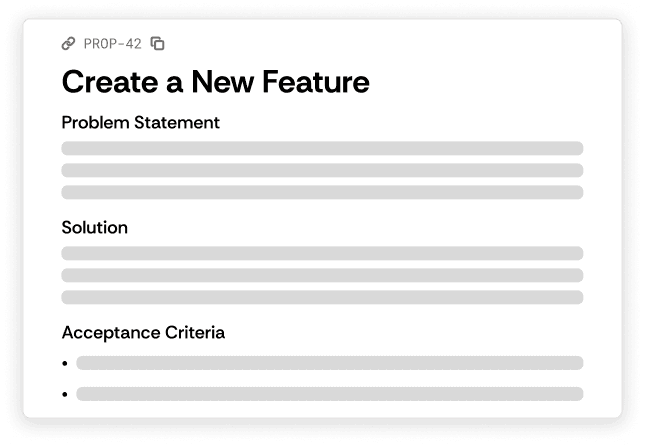Click first placeholder line under Problem Statement
This screenshot has width=645, height=445.
(322, 148)
